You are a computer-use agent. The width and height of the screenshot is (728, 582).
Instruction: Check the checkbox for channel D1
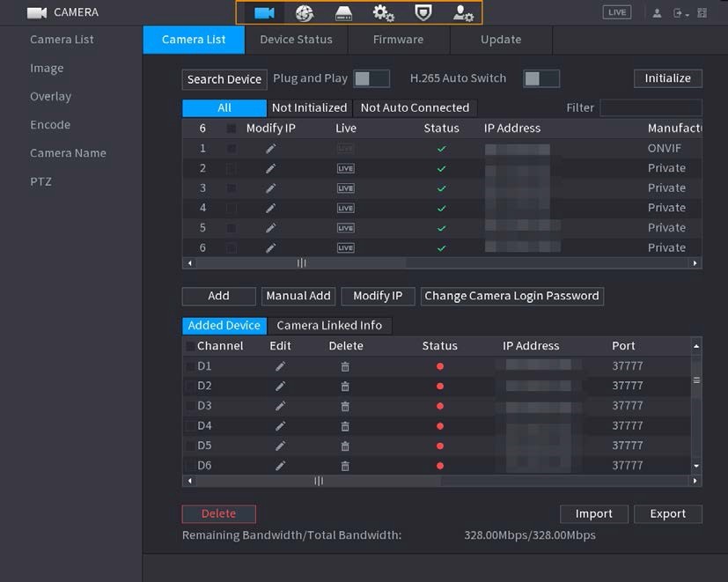pos(190,366)
